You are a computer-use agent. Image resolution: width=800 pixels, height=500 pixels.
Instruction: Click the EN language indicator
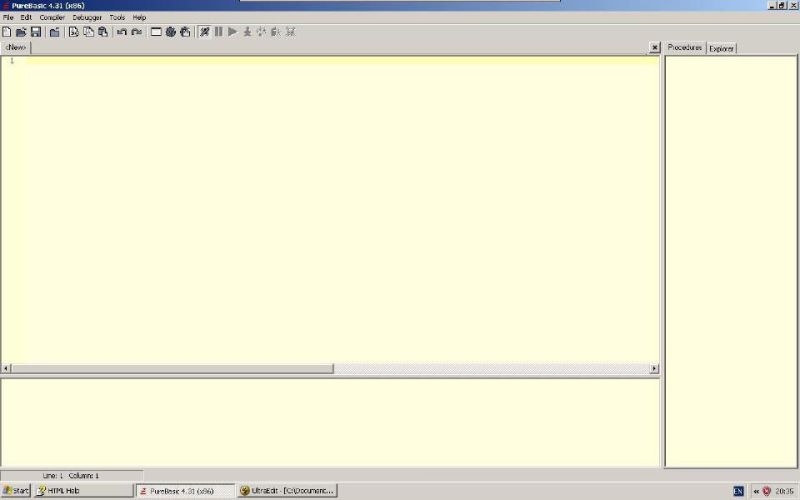pyautogui.click(x=738, y=491)
